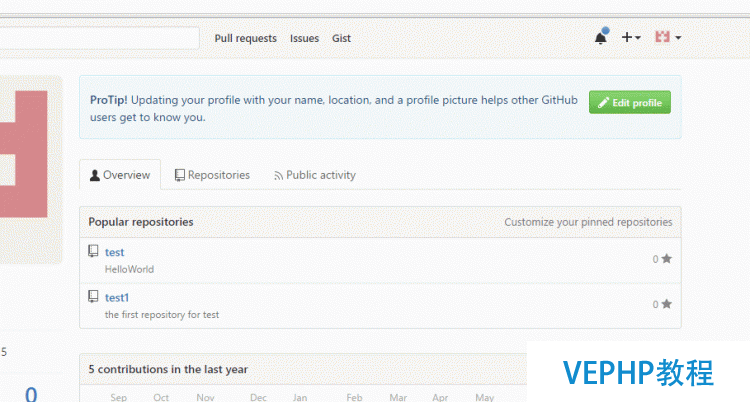Open Issues from the top navigation

[x=304, y=38]
